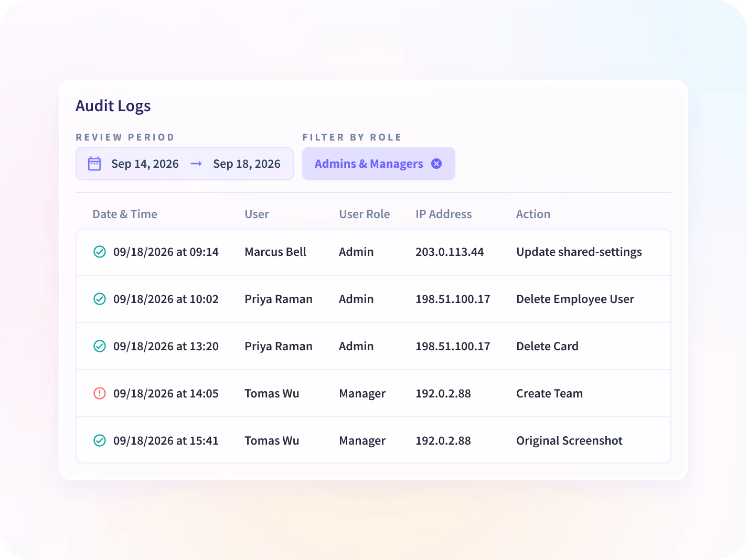Click the Action column header

point(533,214)
